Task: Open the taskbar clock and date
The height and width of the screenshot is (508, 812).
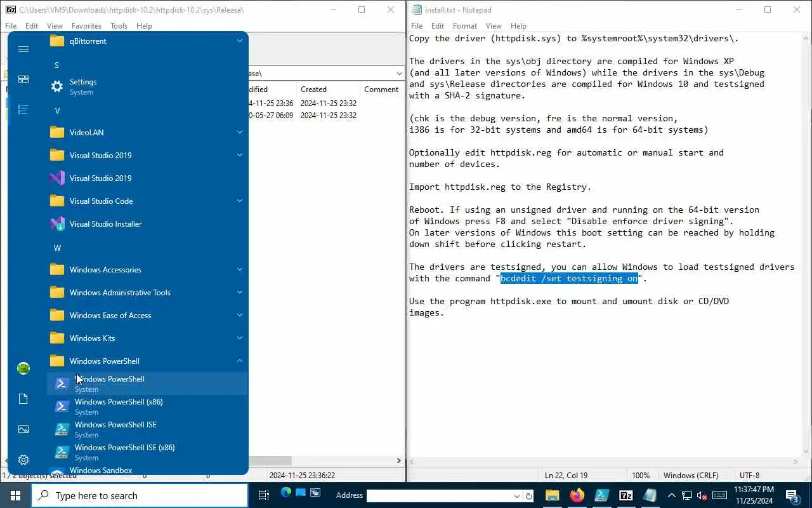Action: pyautogui.click(x=754, y=495)
